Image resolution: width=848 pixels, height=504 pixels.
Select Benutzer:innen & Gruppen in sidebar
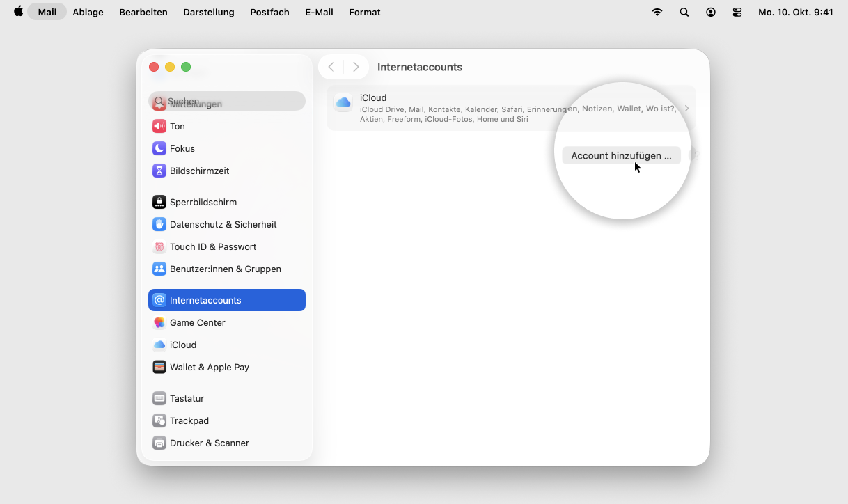point(225,269)
